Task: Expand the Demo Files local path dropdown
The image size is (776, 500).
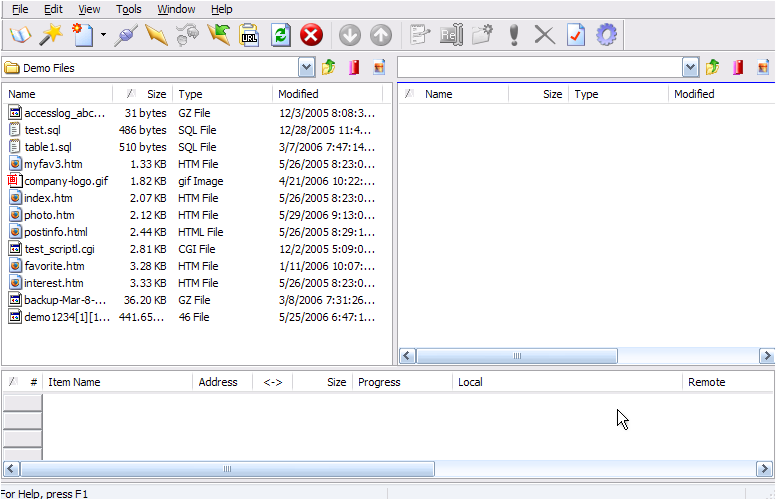Action: point(306,68)
